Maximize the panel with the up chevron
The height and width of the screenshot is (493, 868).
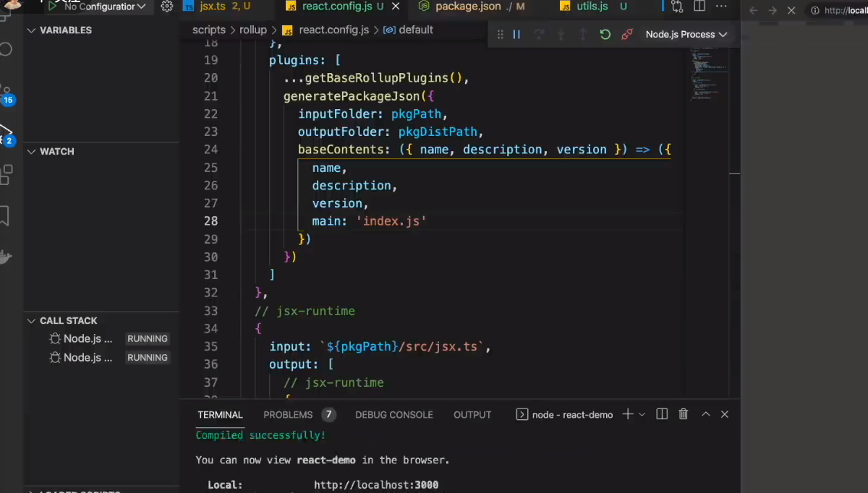706,414
